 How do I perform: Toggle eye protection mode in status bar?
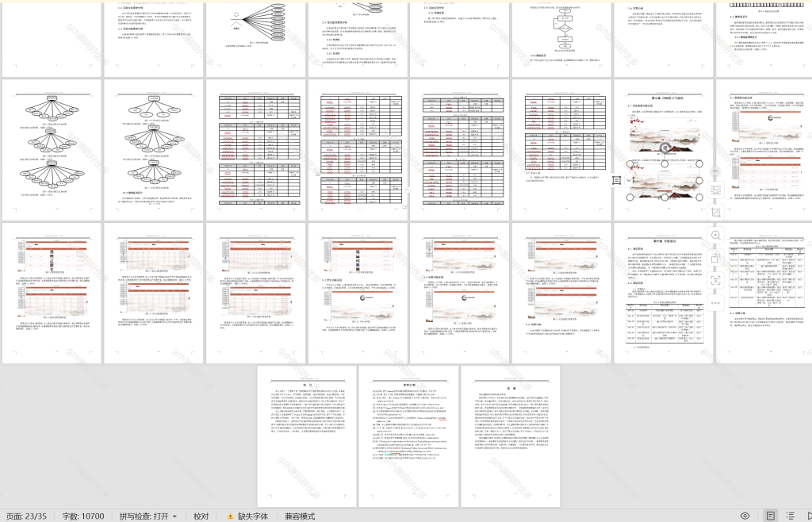click(x=745, y=516)
